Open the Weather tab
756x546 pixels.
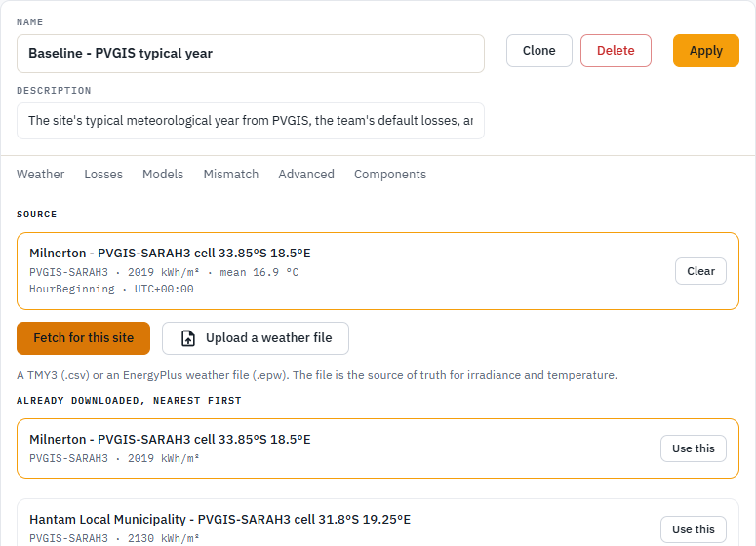click(41, 174)
